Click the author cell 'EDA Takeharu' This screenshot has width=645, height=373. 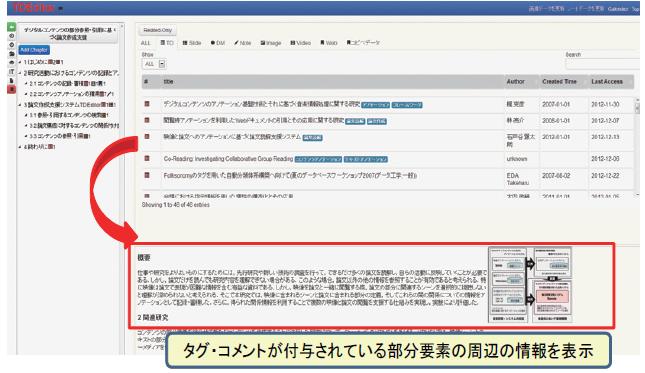tap(518, 179)
